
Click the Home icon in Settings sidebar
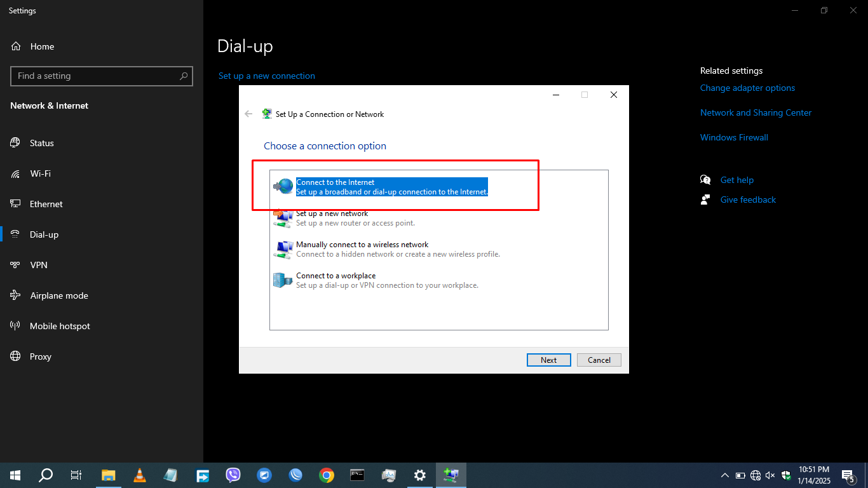coord(16,46)
